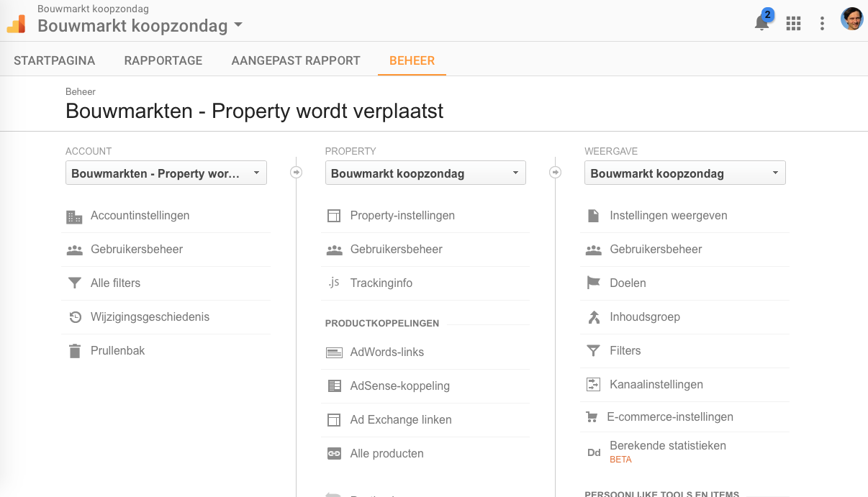The width and height of the screenshot is (868, 497).
Task: Open the Weergave selector dropdown
Action: (x=685, y=173)
